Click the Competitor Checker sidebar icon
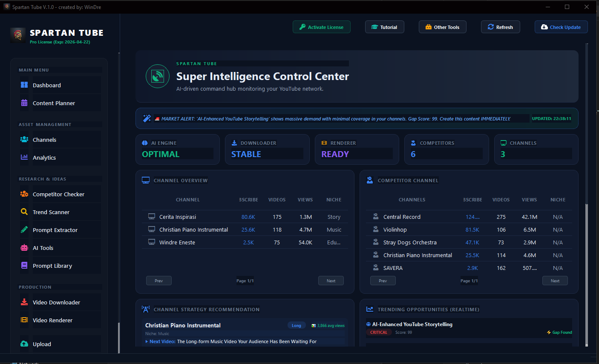 24,194
